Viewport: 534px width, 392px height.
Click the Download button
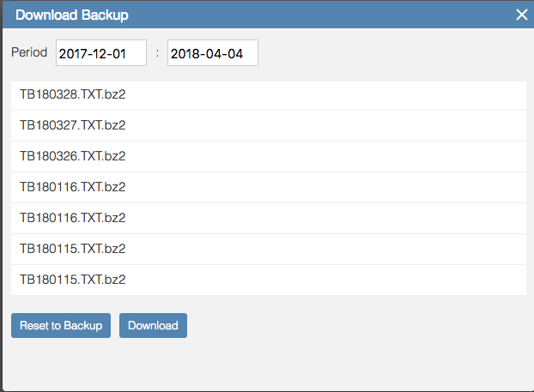pyautogui.click(x=153, y=325)
